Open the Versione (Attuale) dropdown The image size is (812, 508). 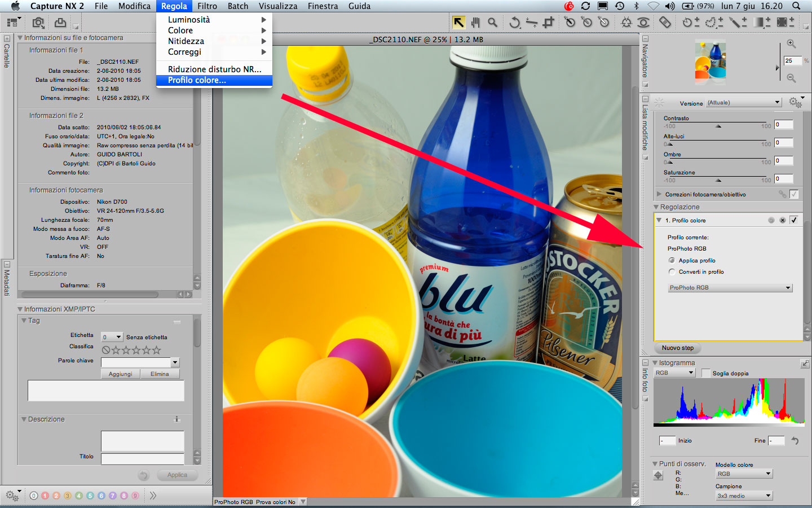click(744, 102)
